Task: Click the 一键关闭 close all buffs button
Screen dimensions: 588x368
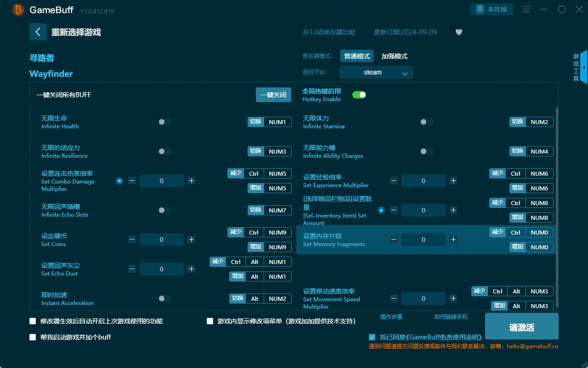Action: tap(273, 94)
